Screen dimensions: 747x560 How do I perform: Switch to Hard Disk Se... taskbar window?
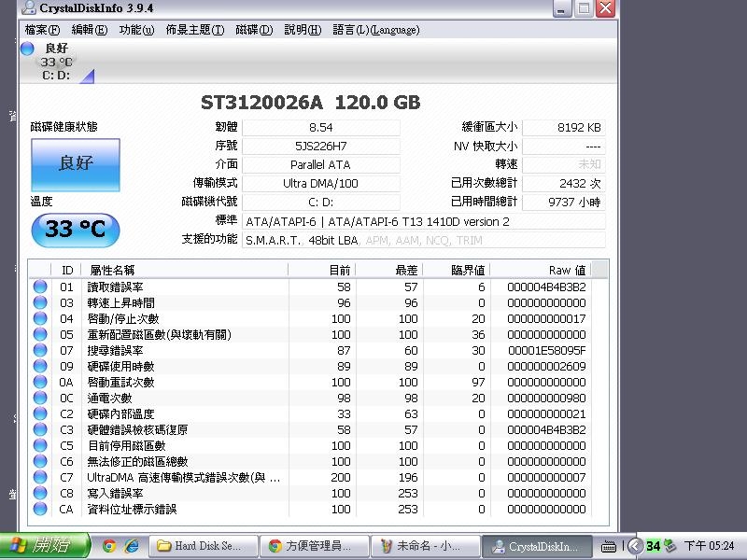coord(201,546)
